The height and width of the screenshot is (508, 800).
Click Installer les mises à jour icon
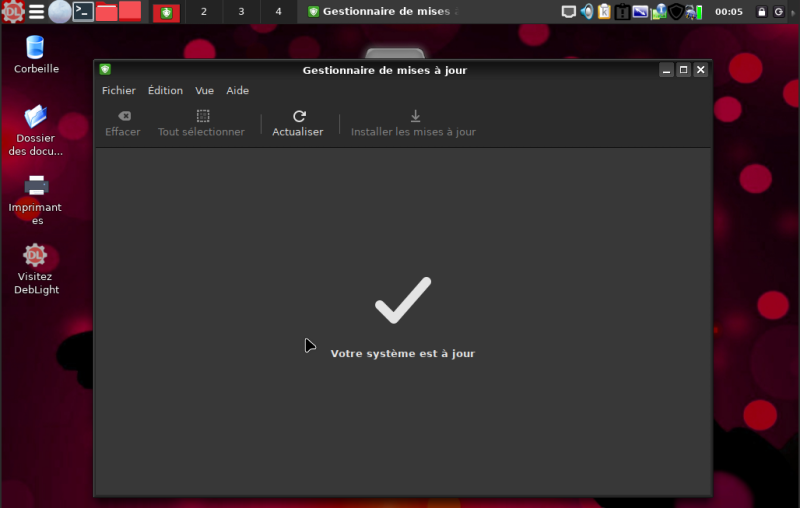coord(415,116)
